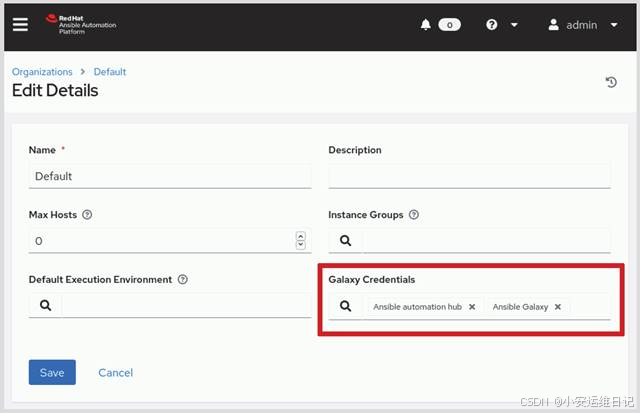The height and width of the screenshot is (413, 640).
Task: Cancel editing the organization
Action: (x=116, y=373)
